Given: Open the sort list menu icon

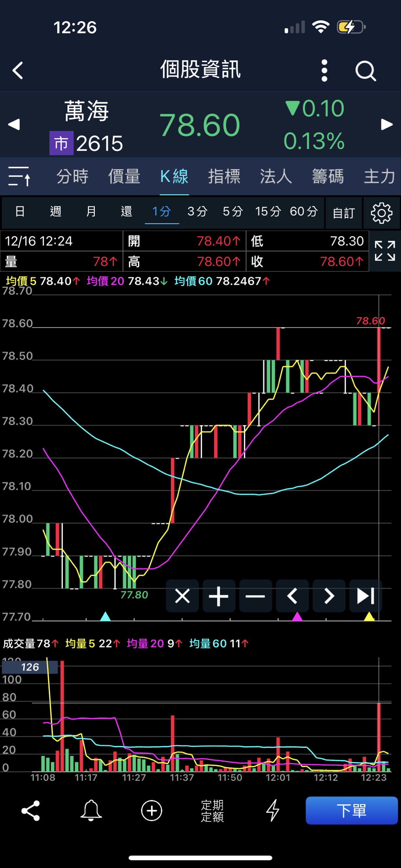Looking at the screenshot, I should coord(19,176).
